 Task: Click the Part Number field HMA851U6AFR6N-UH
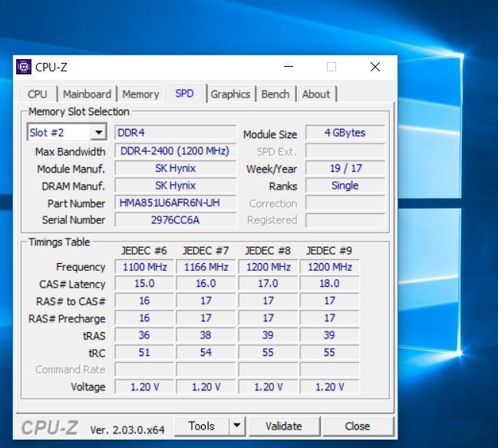(176, 203)
